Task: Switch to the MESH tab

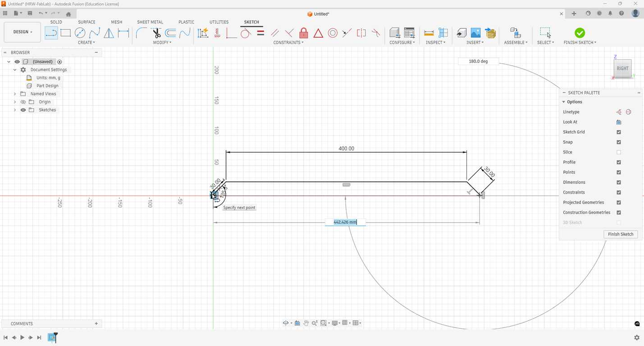Action: tap(117, 22)
